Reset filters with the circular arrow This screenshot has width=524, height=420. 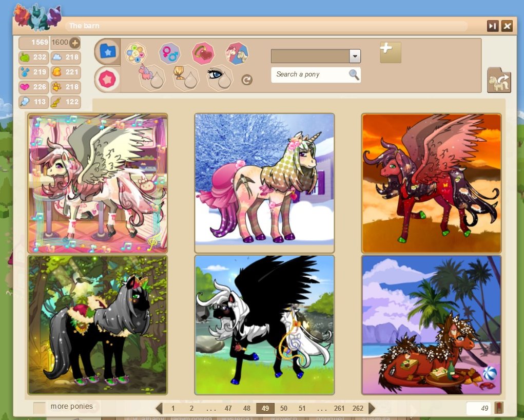click(x=247, y=80)
